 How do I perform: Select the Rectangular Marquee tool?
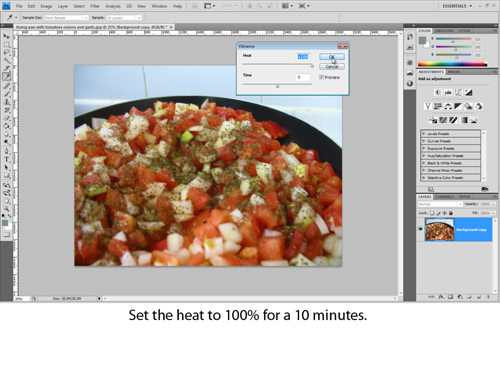[6, 44]
